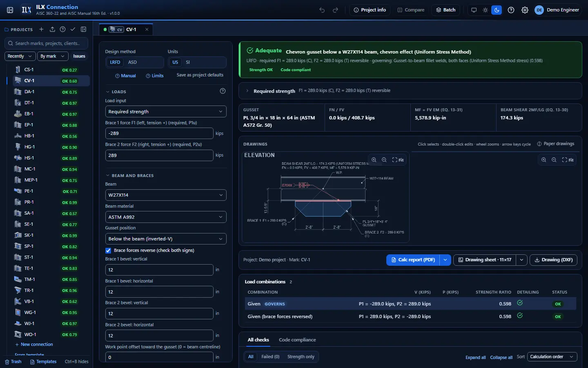Viewport: 588px width, 368px height.
Task: Zoom in on the Elevation drawing
Action: tap(374, 160)
